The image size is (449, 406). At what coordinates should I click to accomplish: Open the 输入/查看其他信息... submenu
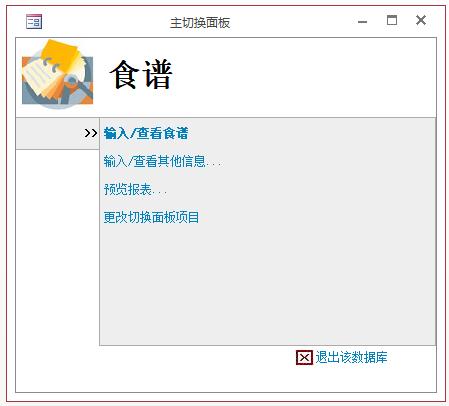tap(162, 161)
